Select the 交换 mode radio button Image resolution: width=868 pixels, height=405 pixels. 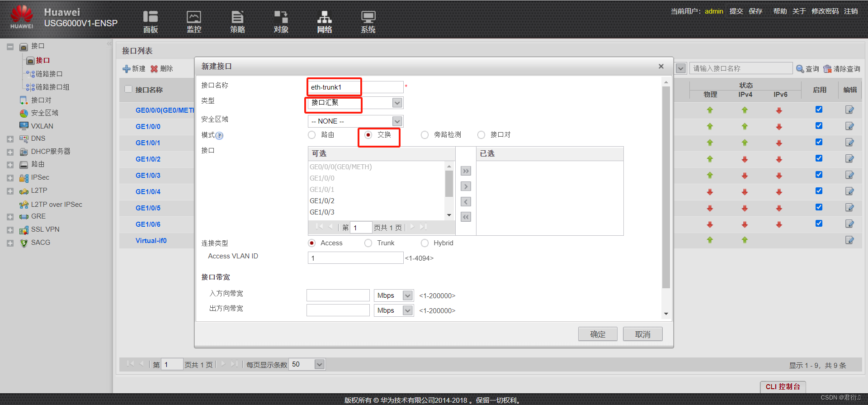[x=368, y=135]
